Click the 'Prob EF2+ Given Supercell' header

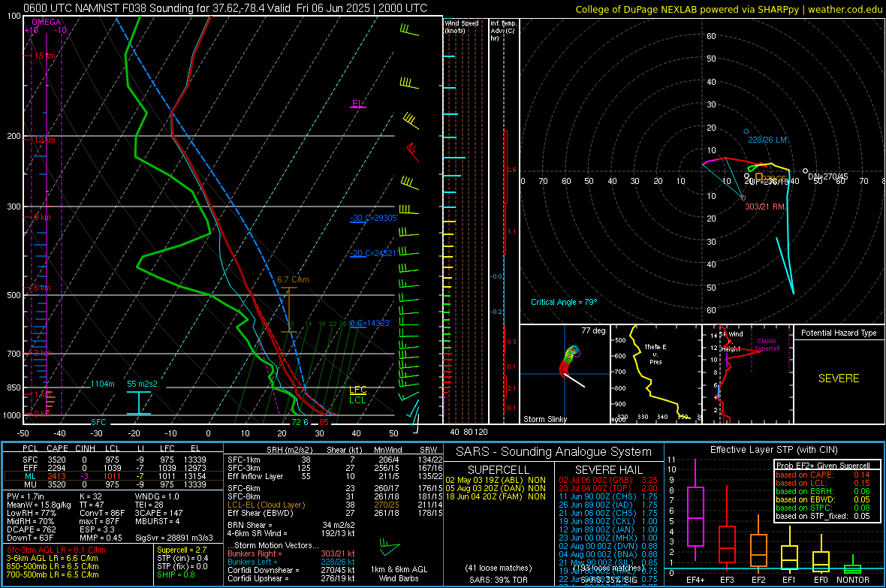[x=823, y=466]
